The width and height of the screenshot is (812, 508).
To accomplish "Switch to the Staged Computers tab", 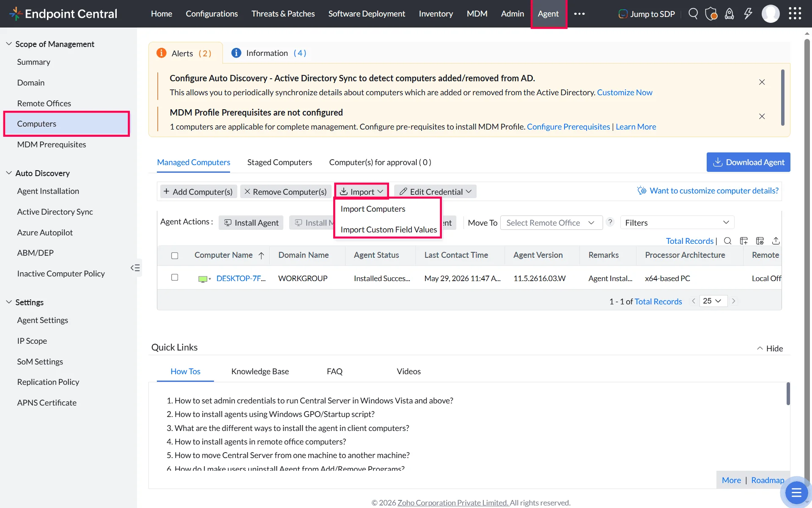I will pos(280,162).
